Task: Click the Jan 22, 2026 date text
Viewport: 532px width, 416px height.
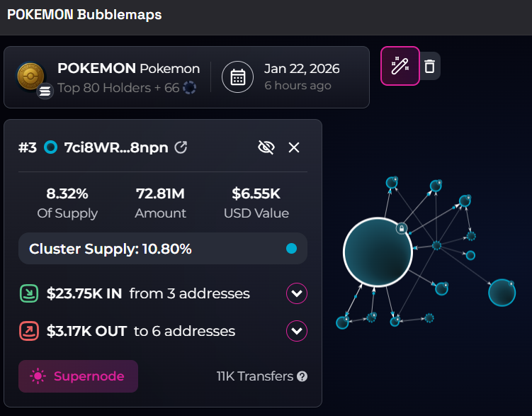Action: [302, 69]
